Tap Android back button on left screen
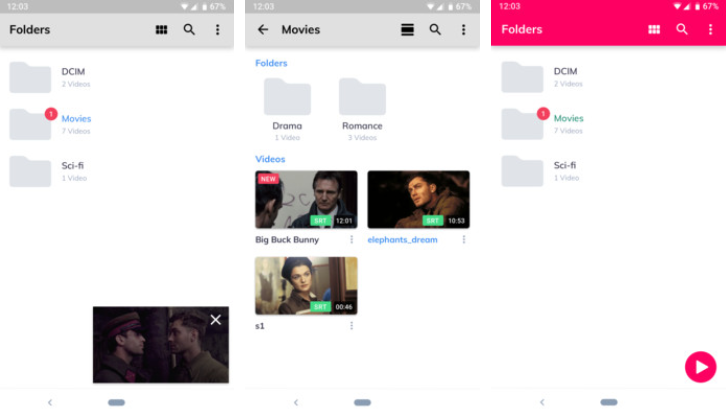Image resolution: width=727 pixels, height=414 pixels. point(50,402)
